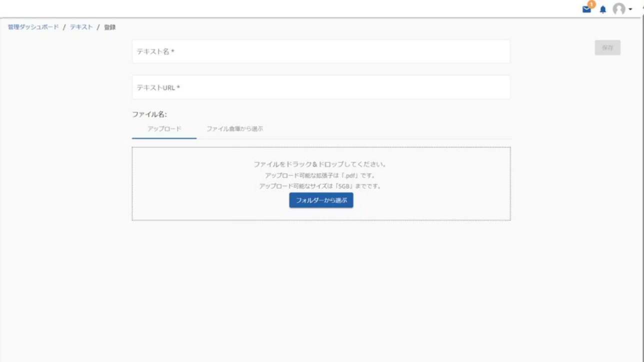Image resolution: width=644 pixels, height=362 pixels.
Task: Go to テキスト breadcrumb link
Action: pyautogui.click(x=81, y=27)
